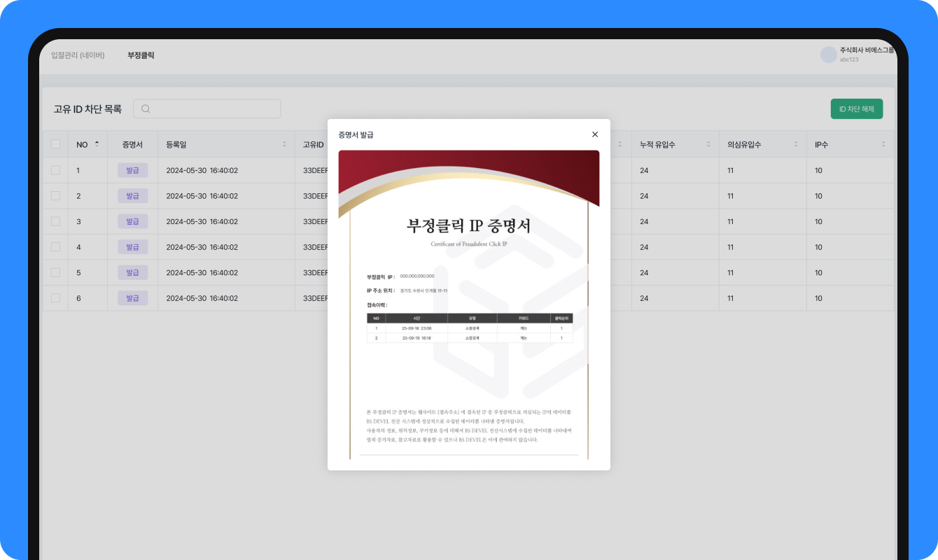938x560 pixels.
Task: Click the 등록일 column sort icon
Action: click(286, 144)
